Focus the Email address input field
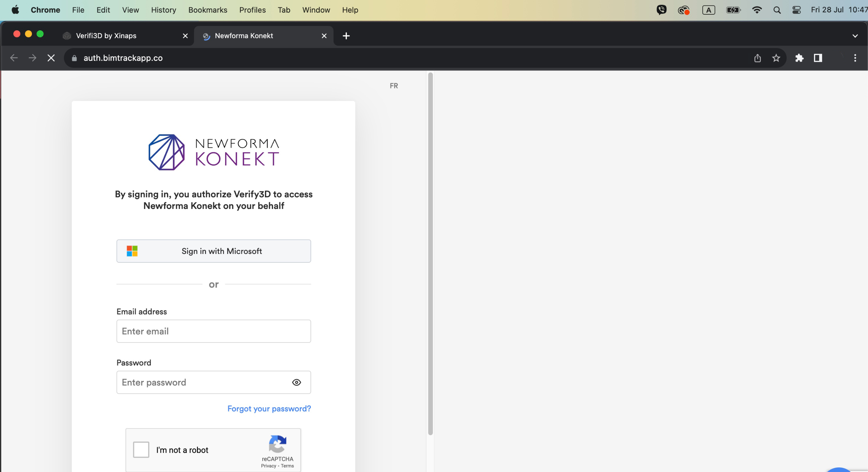Image resolution: width=868 pixels, height=472 pixels. coord(214,331)
